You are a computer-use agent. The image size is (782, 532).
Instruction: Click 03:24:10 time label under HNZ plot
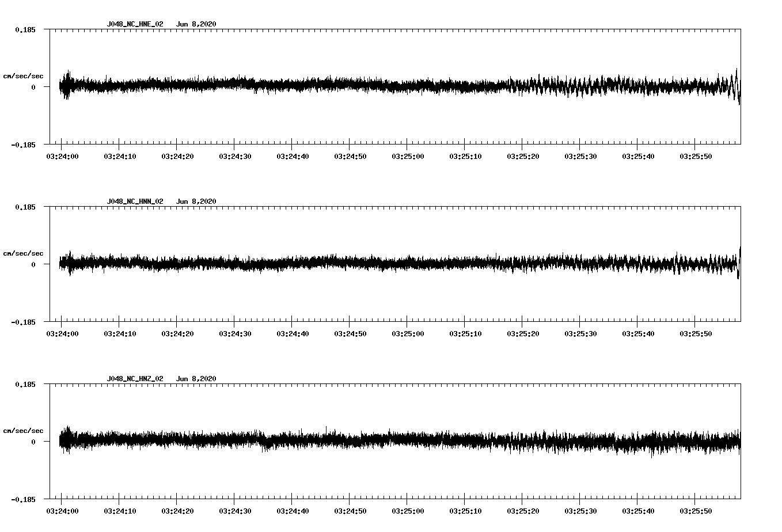point(119,511)
